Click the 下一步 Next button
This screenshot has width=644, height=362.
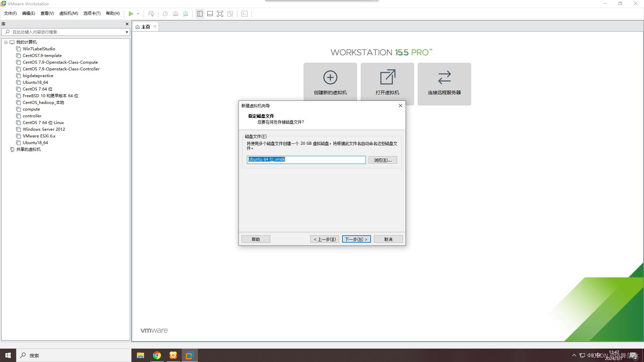(x=356, y=239)
